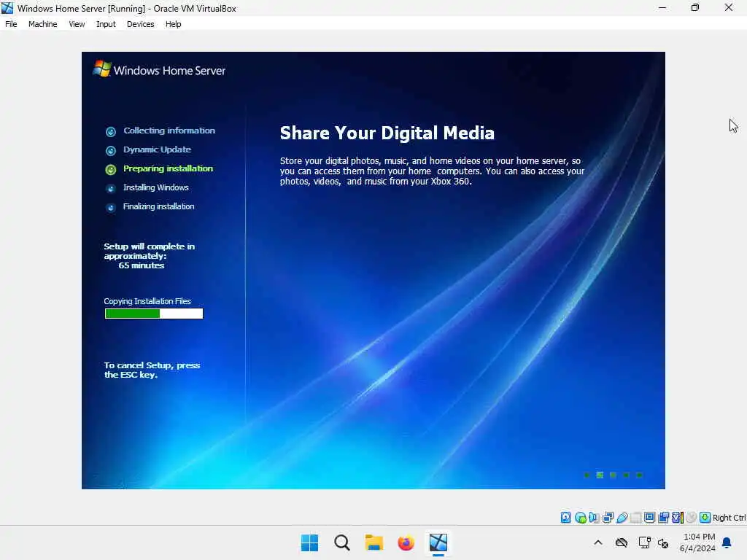Open the notifications bell
747x560 pixels.
click(727, 542)
